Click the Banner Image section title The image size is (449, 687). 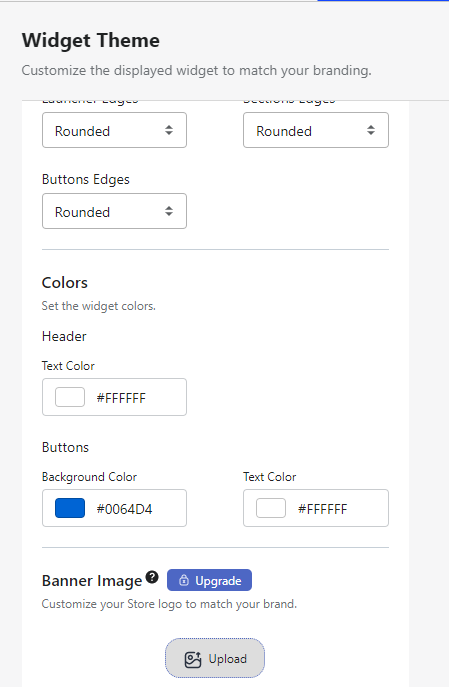tap(92, 581)
